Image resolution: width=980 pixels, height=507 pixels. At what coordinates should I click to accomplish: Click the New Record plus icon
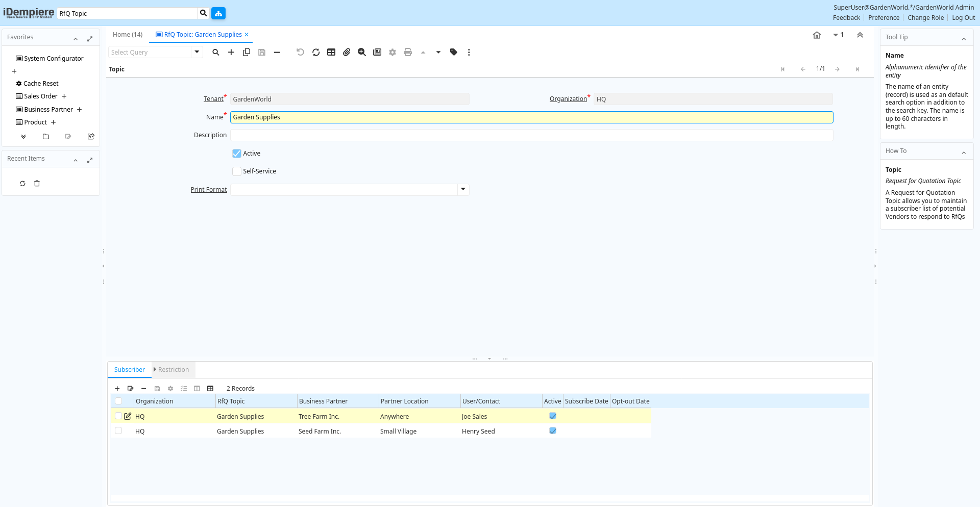231,52
